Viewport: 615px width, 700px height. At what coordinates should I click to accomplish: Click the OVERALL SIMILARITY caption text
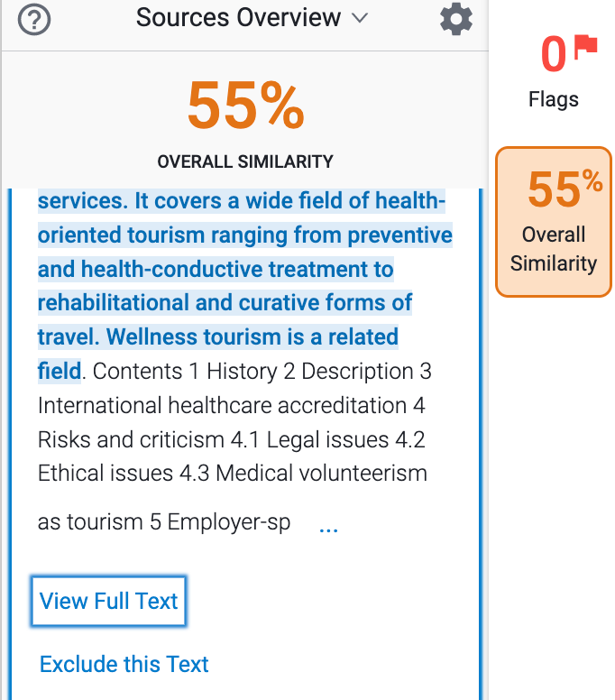pyautogui.click(x=245, y=161)
